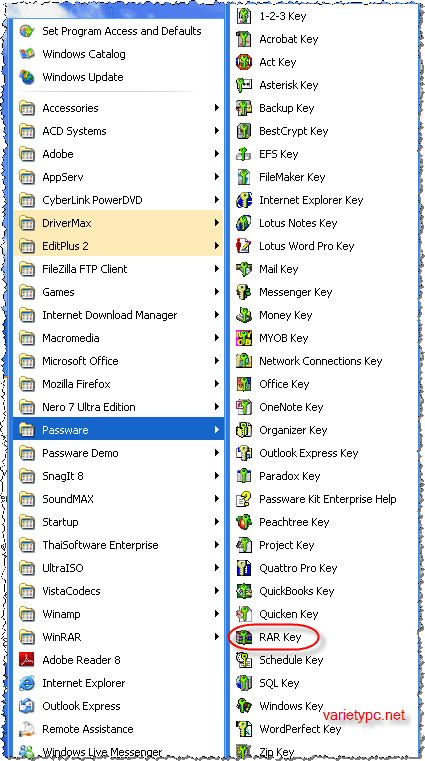Screen dimensions: 425x761
Task: Click the MYOB Key icon
Action: [244, 338]
